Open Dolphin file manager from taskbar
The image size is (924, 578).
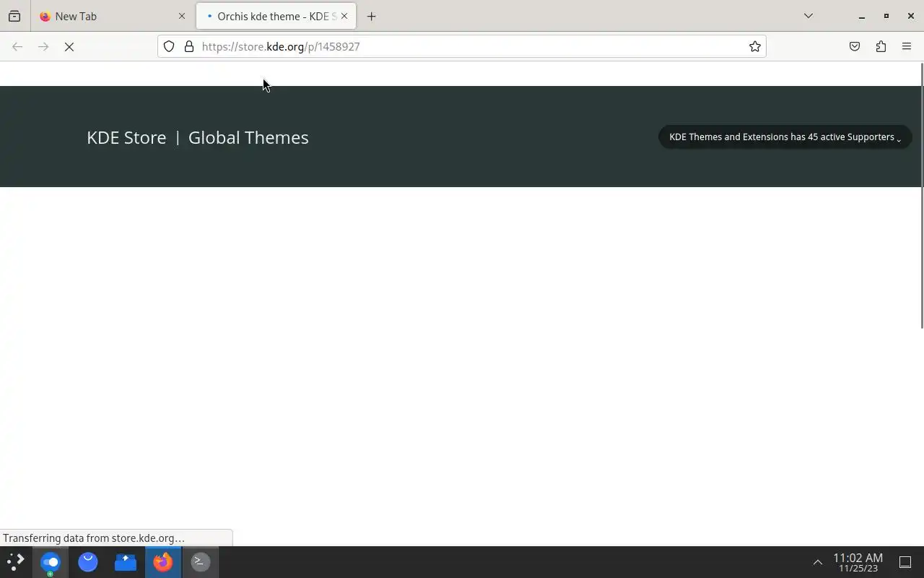(126, 561)
